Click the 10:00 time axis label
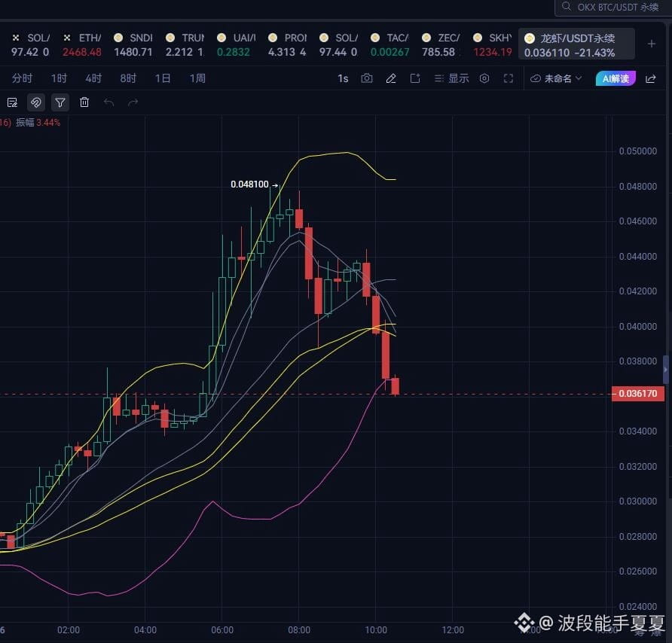 [376, 630]
